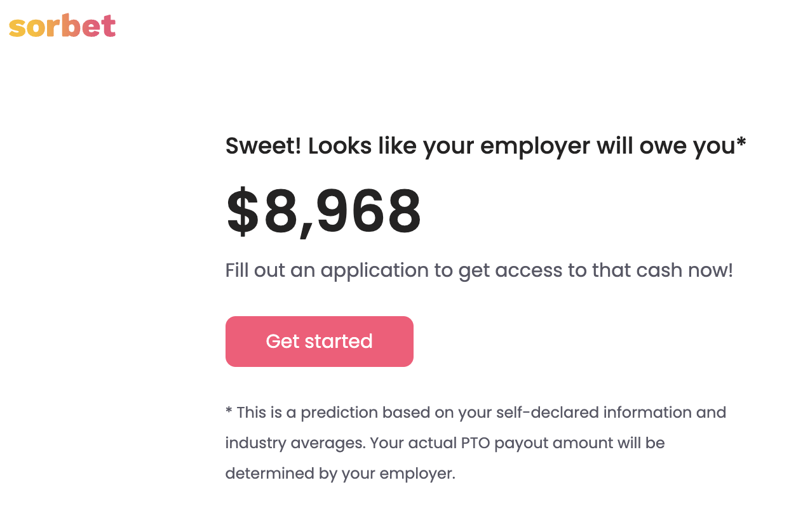Image resolution: width=803 pixels, height=532 pixels.
Task: Click the word 'employer' in the headline
Action: tap(535, 147)
